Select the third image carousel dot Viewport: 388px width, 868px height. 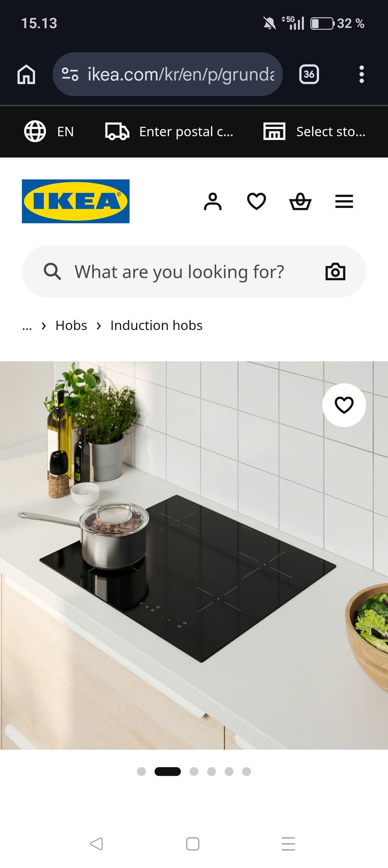point(194,771)
